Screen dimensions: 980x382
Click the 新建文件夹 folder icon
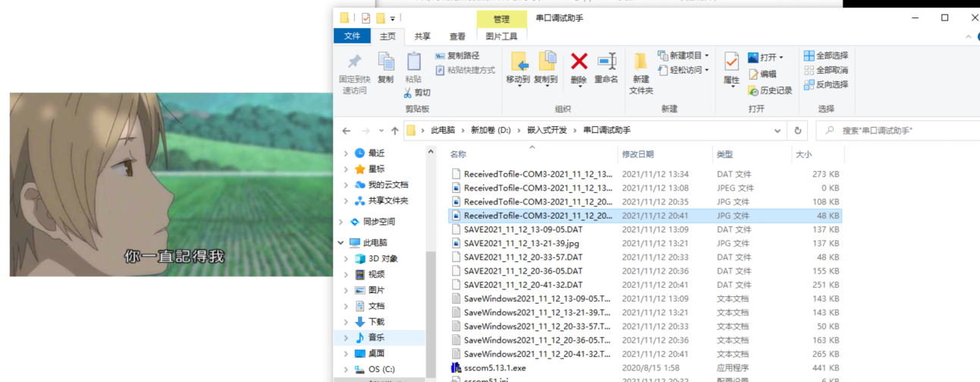click(x=641, y=62)
